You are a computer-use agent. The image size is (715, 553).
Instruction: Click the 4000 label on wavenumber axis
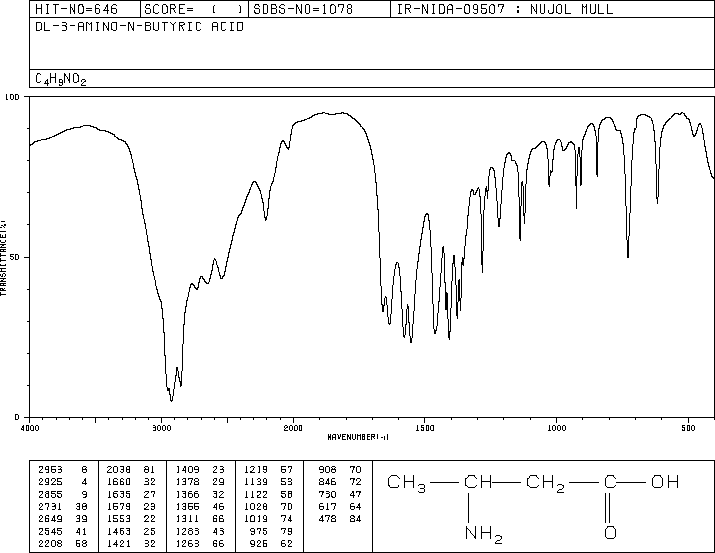point(30,428)
